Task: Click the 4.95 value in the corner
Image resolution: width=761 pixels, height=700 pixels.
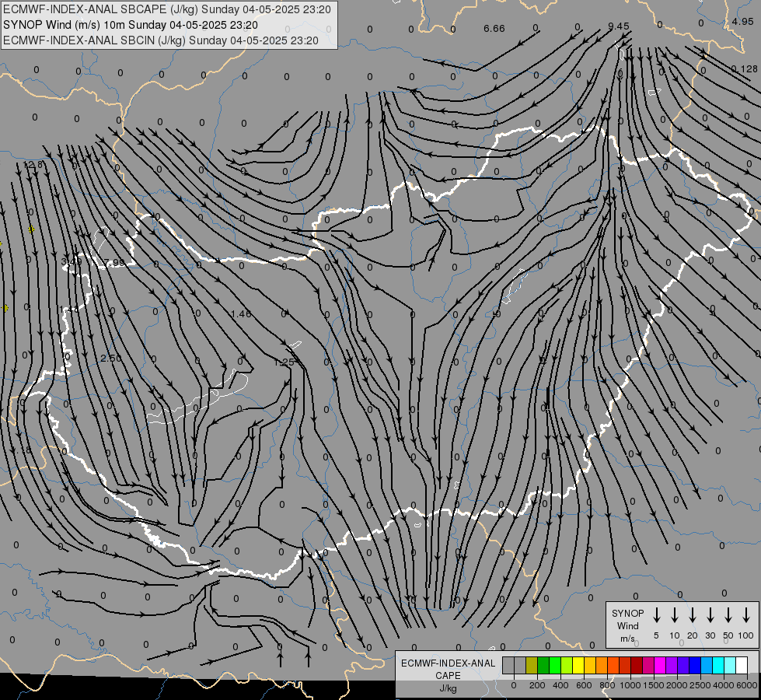Action: tap(742, 21)
